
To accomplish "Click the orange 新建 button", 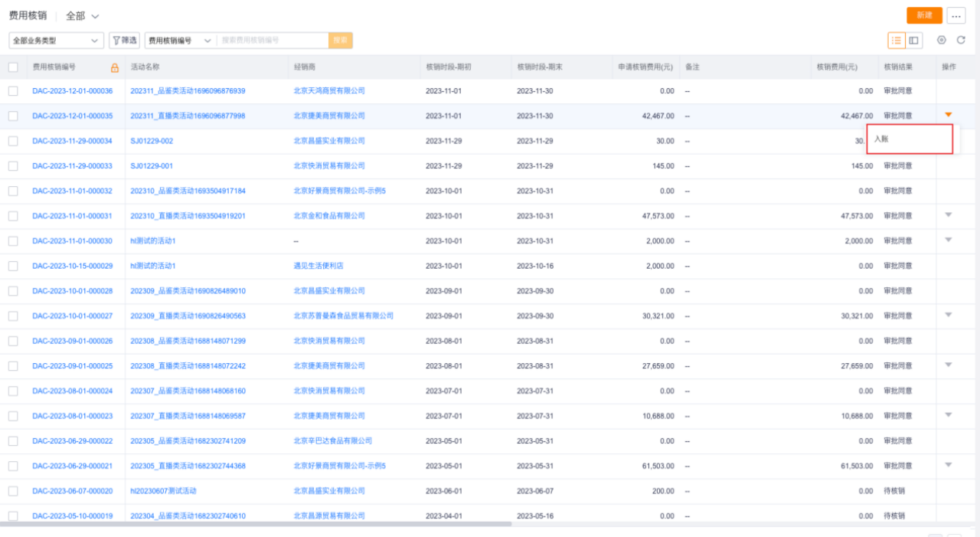I will pos(924,15).
